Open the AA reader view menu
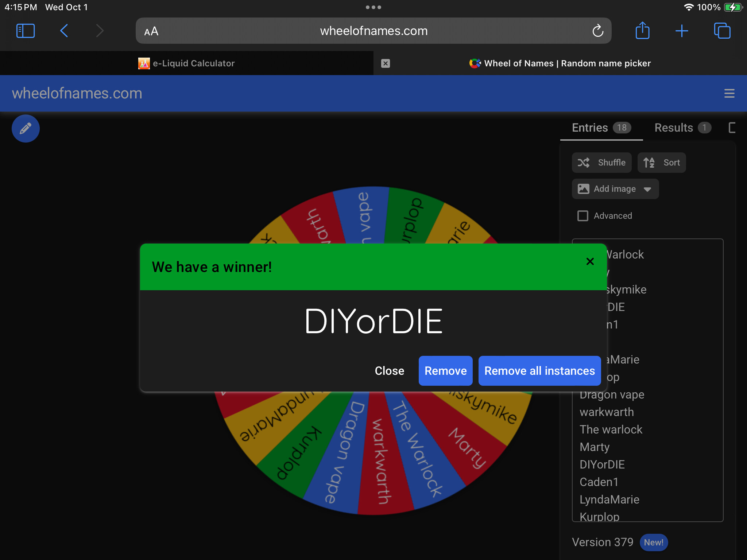 click(151, 31)
